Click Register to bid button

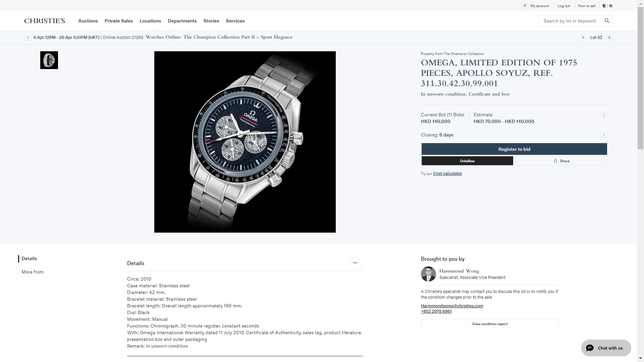click(x=514, y=149)
